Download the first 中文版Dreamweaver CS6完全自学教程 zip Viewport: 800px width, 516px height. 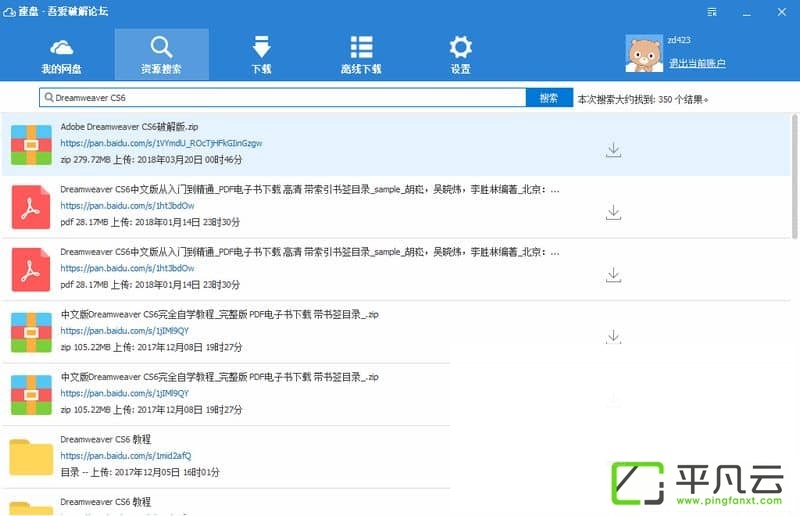click(x=613, y=337)
